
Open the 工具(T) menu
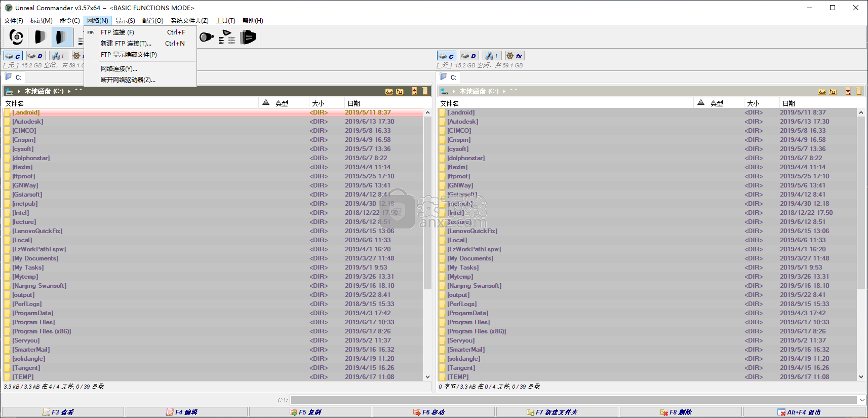pyautogui.click(x=225, y=21)
